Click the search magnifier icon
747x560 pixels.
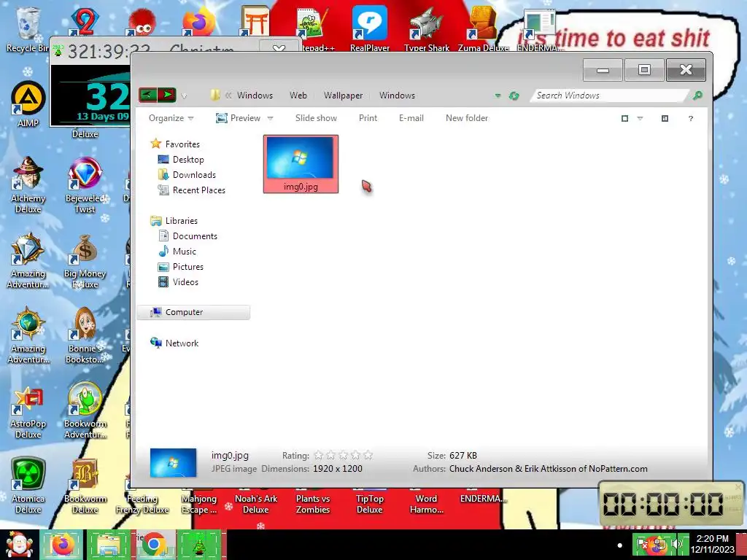(x=697, y=96)
